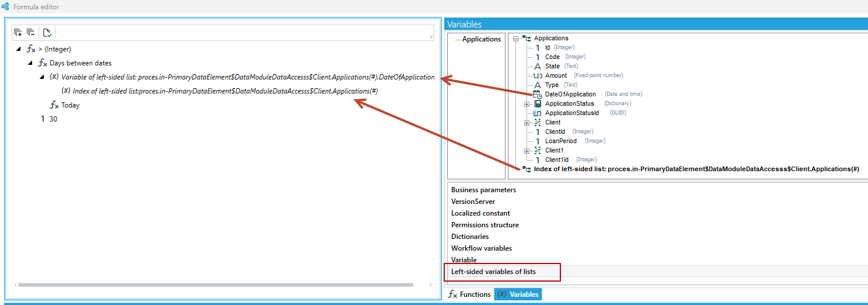Select Applications in left variables list
The width and height of the screenshot is (868, 305).
click(x=482, y=39)
